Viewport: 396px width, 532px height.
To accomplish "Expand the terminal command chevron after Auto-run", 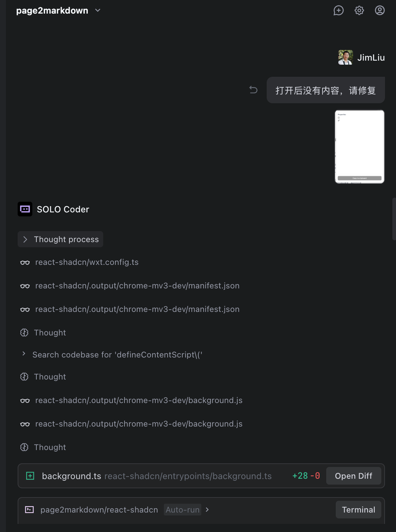I will pos(207,510).
